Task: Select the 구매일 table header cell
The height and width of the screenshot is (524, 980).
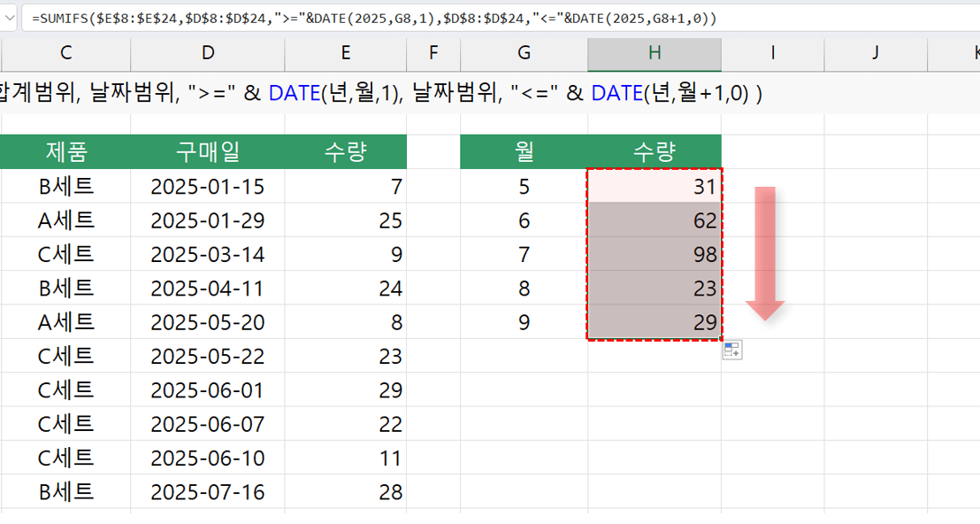Action: point(207,152)
